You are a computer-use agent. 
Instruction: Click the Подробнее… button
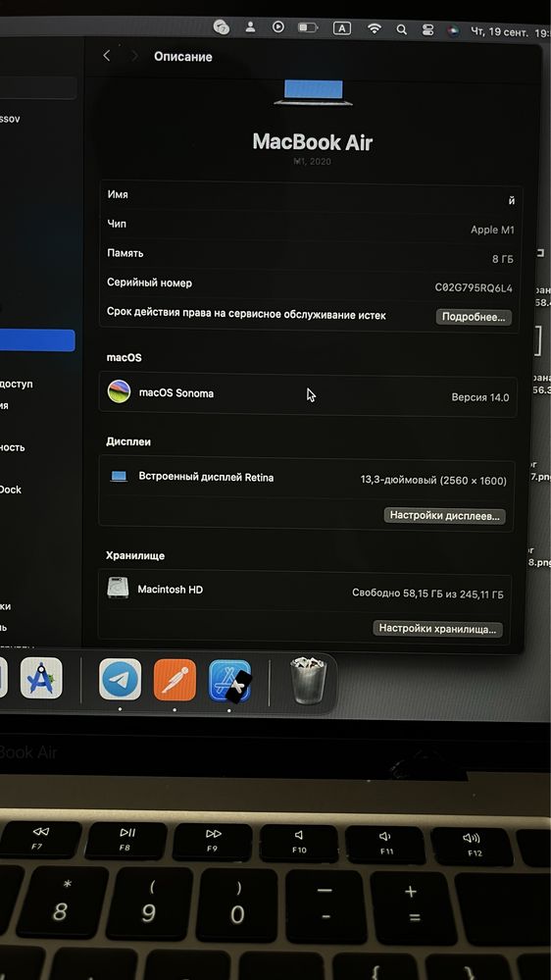click(x=474, y=317)
